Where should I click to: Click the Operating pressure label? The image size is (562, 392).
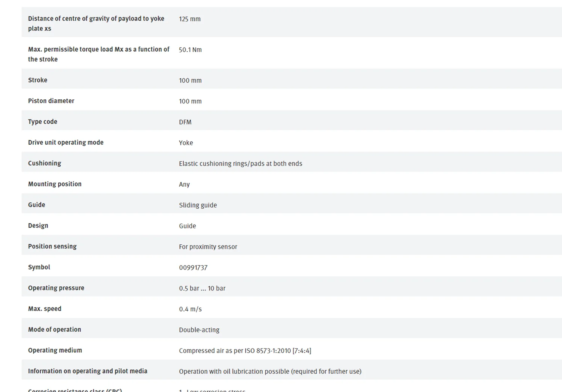click(56, 288)
